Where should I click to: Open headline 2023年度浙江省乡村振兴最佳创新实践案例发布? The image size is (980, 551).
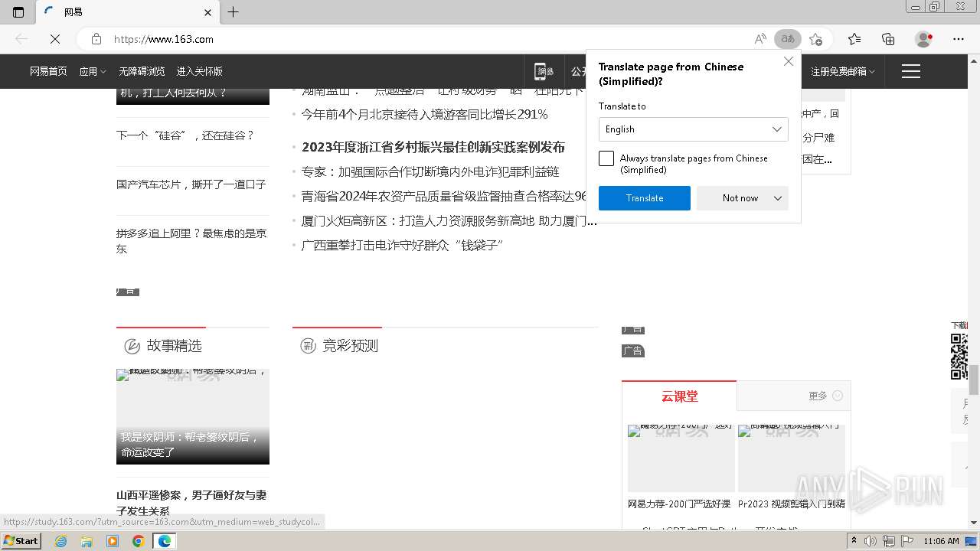click(x=433, y=147)
